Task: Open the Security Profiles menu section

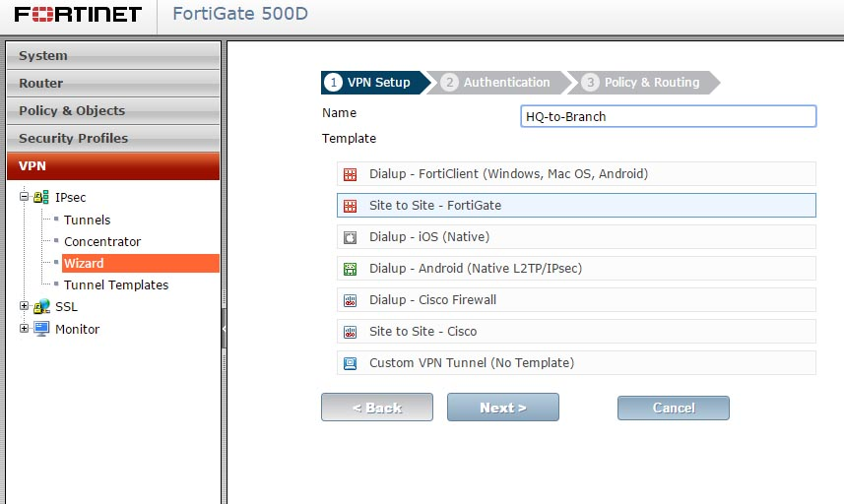Action: point(113,138)
